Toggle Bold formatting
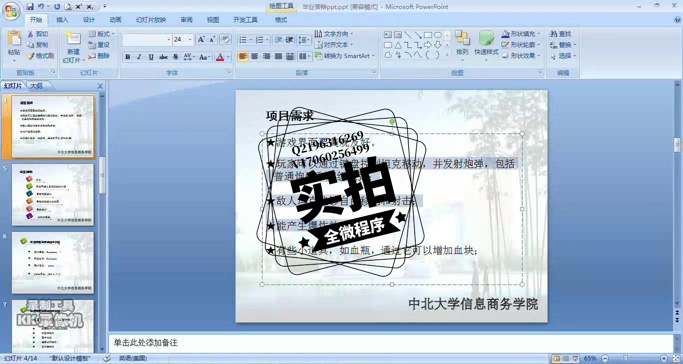683x364 pixels. 128,57
